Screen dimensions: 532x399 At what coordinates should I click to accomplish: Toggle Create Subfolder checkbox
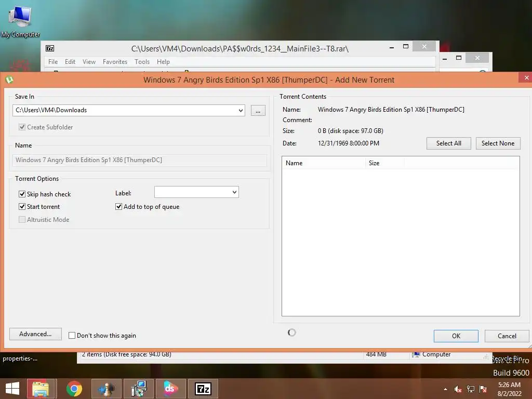click(x=22, y=127)
